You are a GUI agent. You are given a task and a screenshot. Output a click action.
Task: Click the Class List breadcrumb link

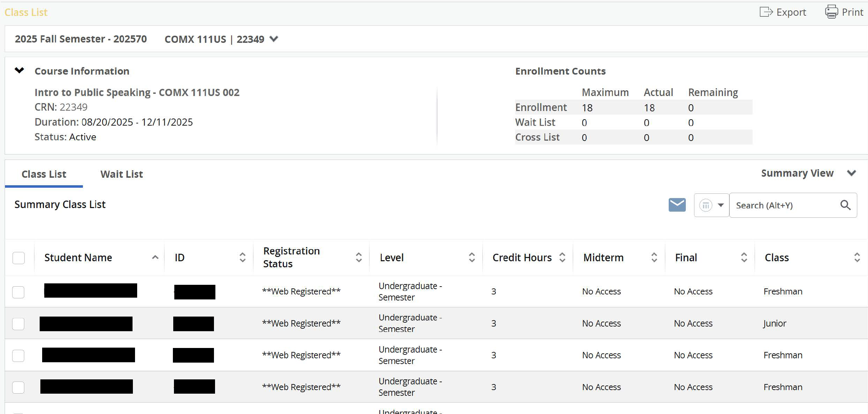click(26, 12)
